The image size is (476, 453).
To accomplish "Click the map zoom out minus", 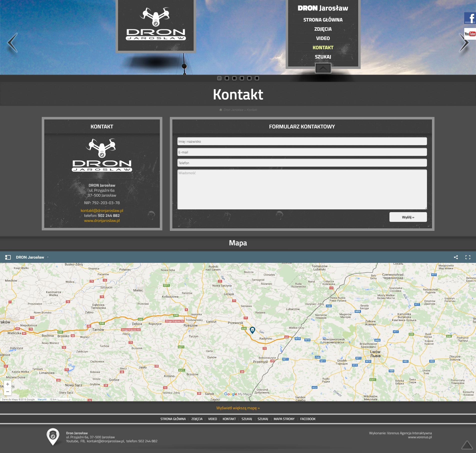I will (8, 392).
